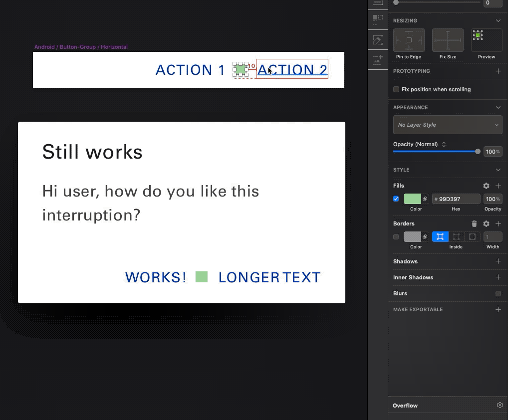Open the Opacity blend mode selector
The height and width of the screenshot is (420, 508).
click(x=444, y=145)
